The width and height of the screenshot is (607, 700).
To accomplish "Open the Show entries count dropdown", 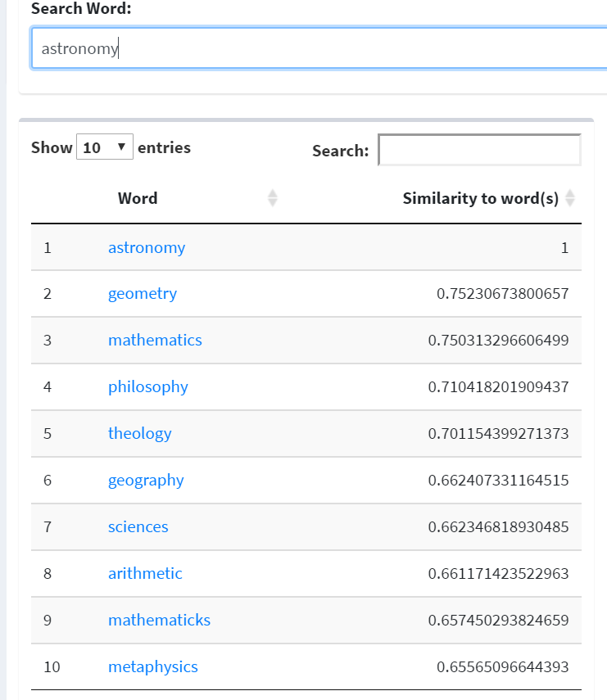I will click(x=105, y=148).
